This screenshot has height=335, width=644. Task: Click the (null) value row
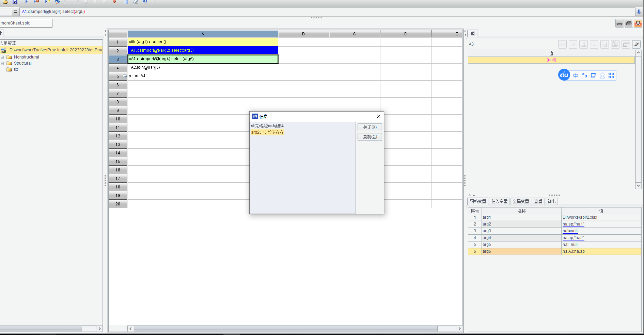coord(551,60)
